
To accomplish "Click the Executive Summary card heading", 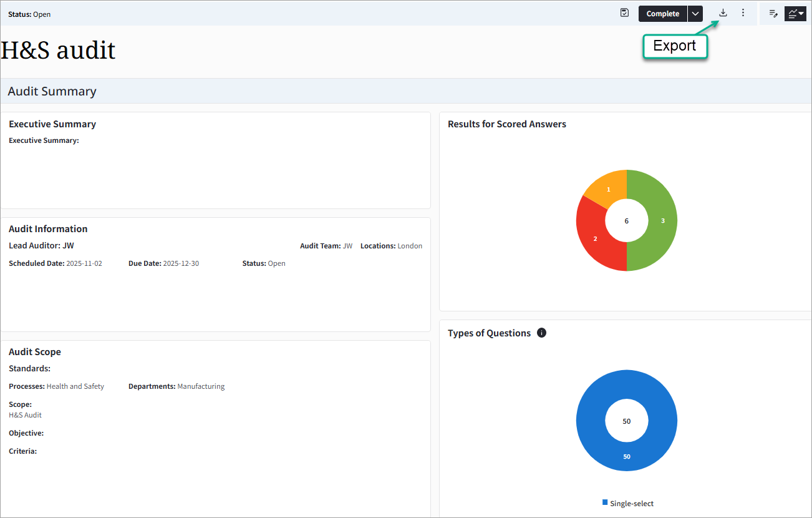I will click(52, 124).
